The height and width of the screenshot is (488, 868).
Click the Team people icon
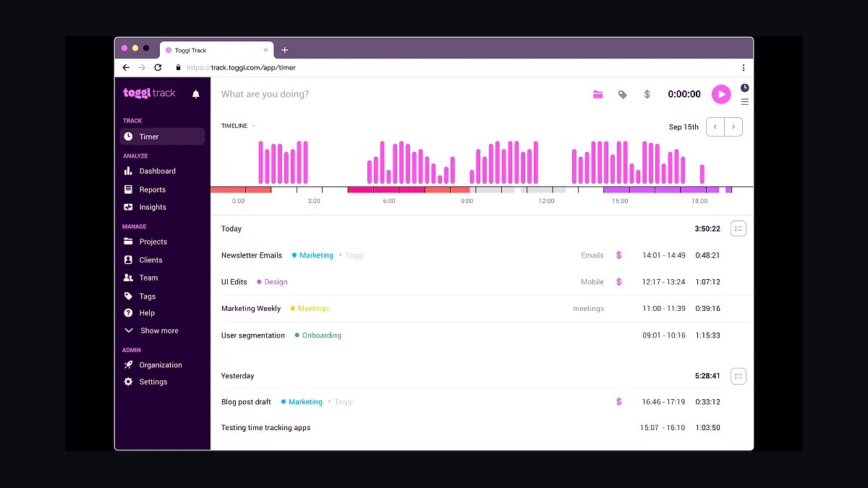click(128, 278)
